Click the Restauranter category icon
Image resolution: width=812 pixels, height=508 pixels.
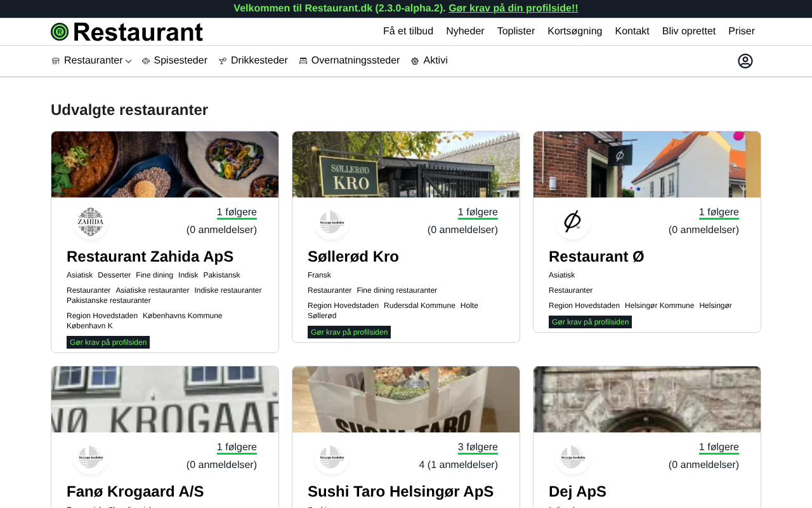pyautogui.click(x=56, y=61)
